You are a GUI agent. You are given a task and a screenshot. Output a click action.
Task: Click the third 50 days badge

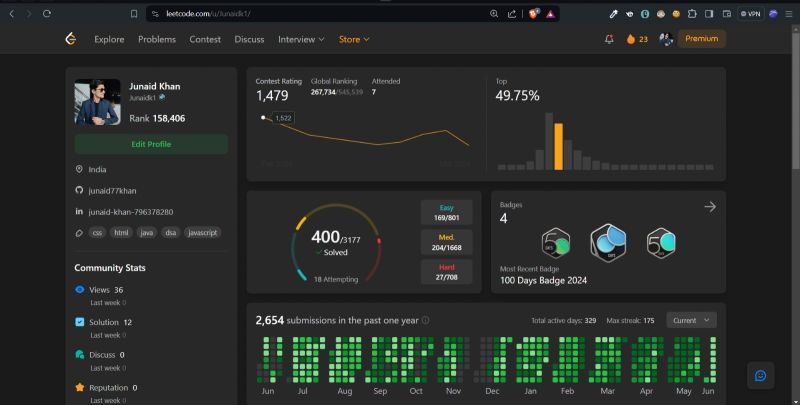pos(661,243)
